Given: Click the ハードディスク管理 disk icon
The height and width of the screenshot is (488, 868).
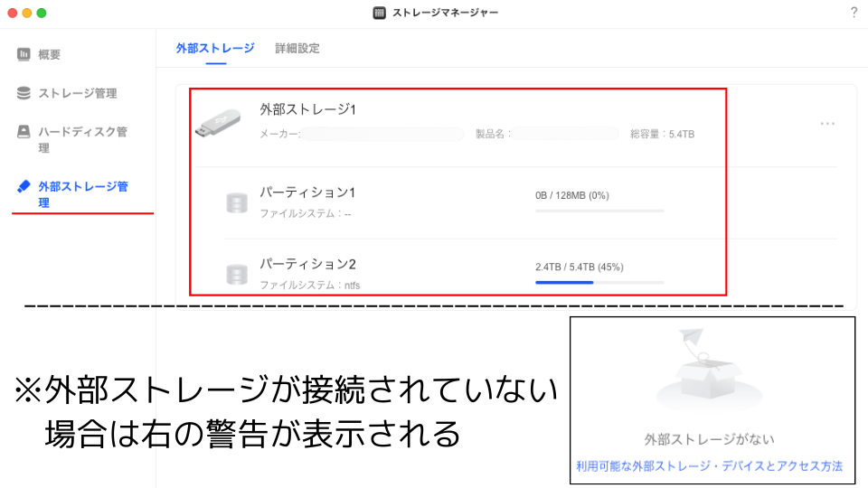Looking at the screenshot, I should 24,132.
